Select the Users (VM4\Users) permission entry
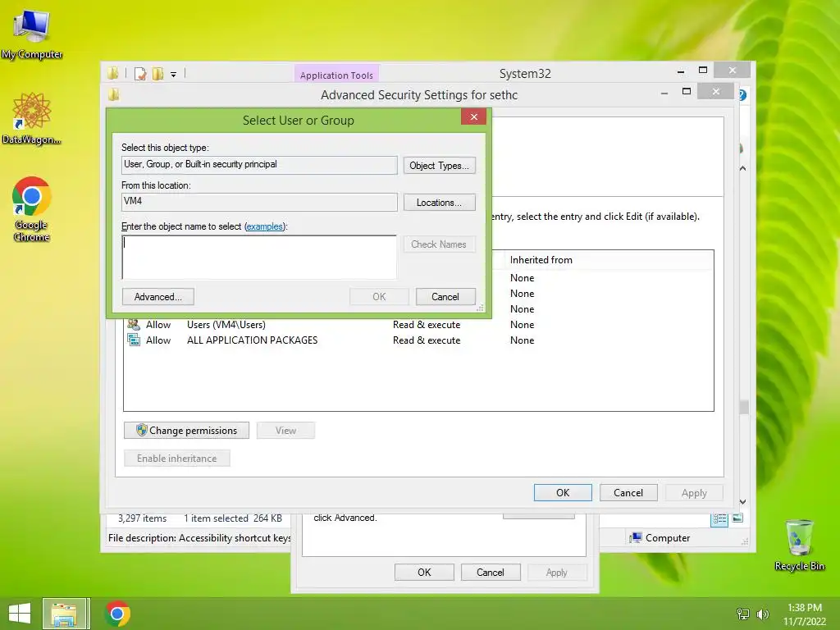The width and height of the screenshot is (840, 630). click(419, 325)
